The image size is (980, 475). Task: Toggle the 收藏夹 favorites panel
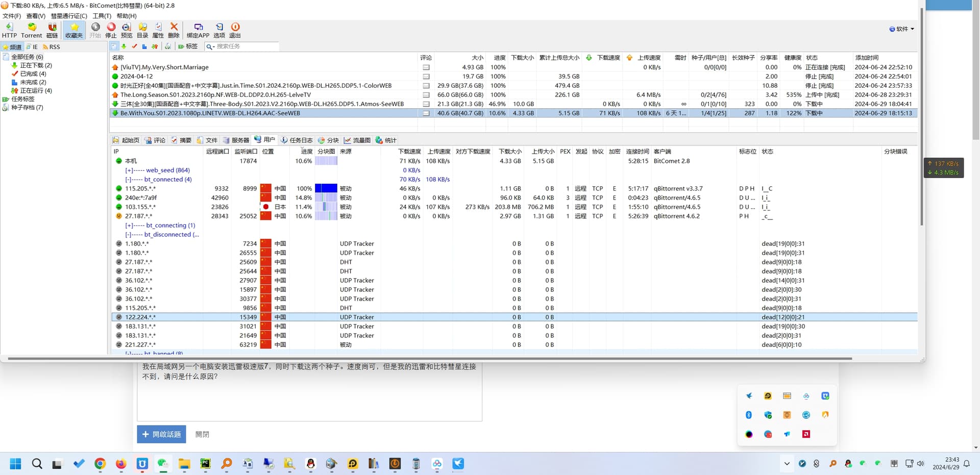74,30
